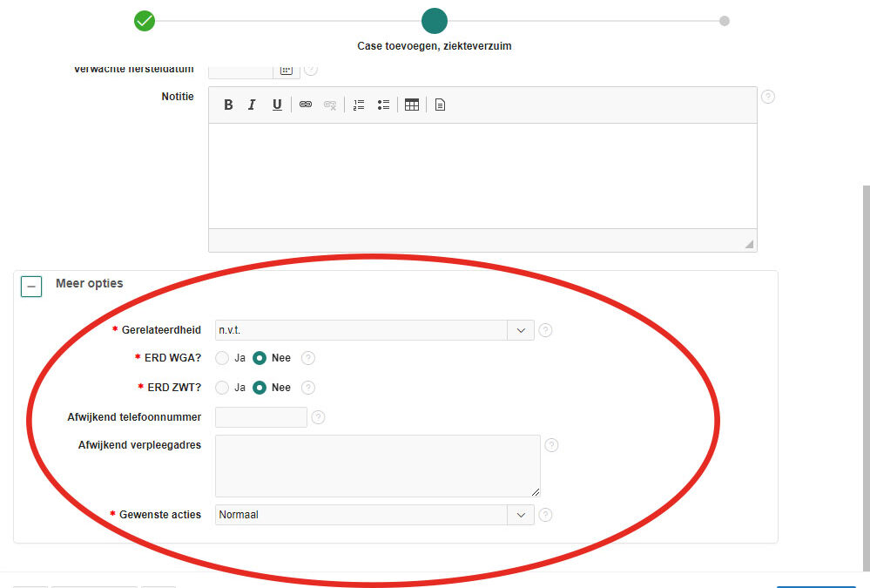Click the 'Case toevoegen, ziekteverzuim' step label
Image resolution: width=870 pixels, height=588 pixels.
(435, 46)
